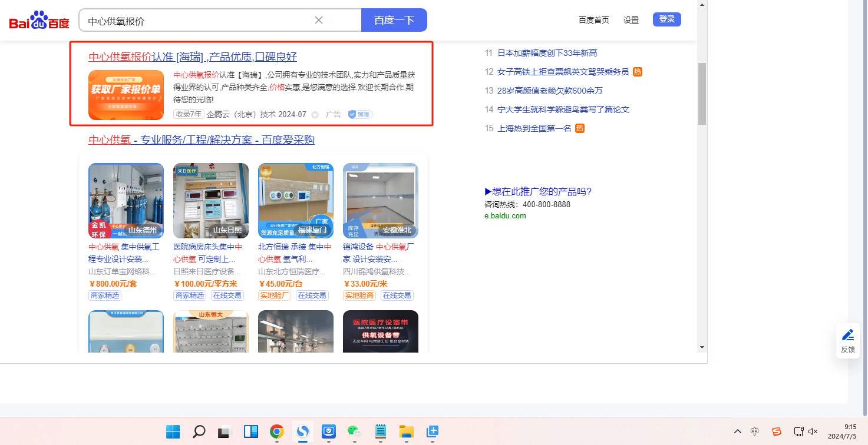Viewport: 868px width, 445px height.
Task: Expand the dropdown arrow beside 企腾云 2024-07
Action: coord(315,115)
